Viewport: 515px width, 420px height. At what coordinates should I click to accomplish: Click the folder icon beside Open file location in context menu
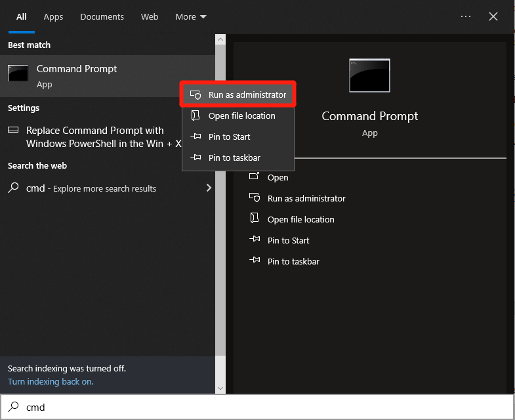click(196, 115)
